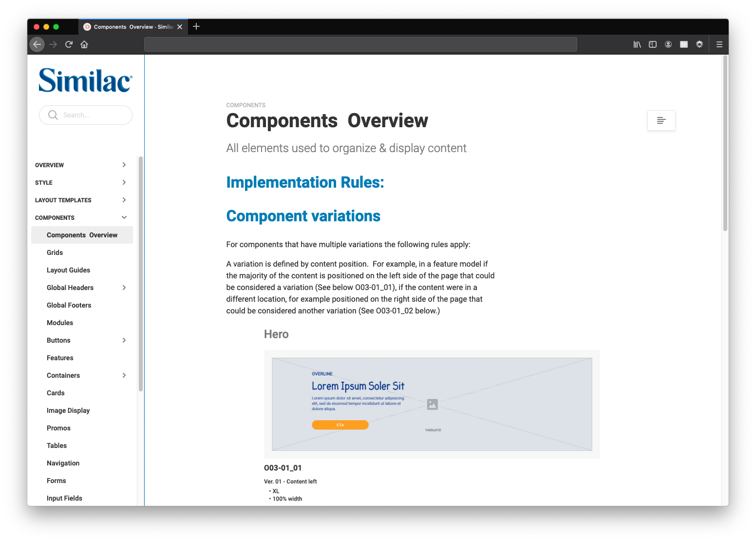Click the BH extension icon
The image size is (756, 542).
683,44
